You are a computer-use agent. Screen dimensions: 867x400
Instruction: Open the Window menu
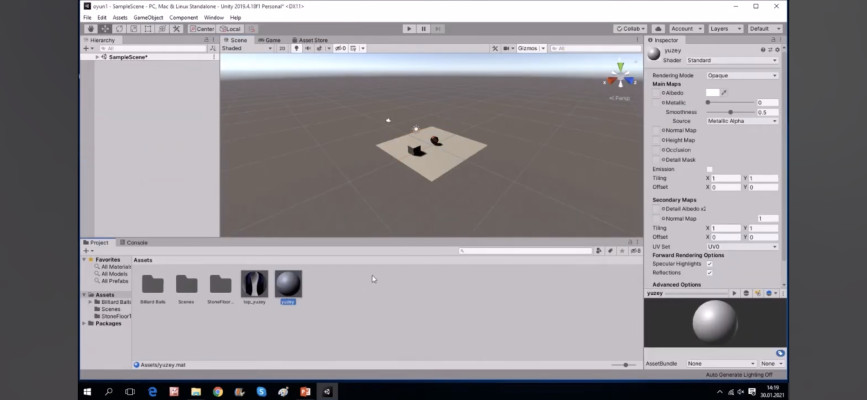point(214,18)
